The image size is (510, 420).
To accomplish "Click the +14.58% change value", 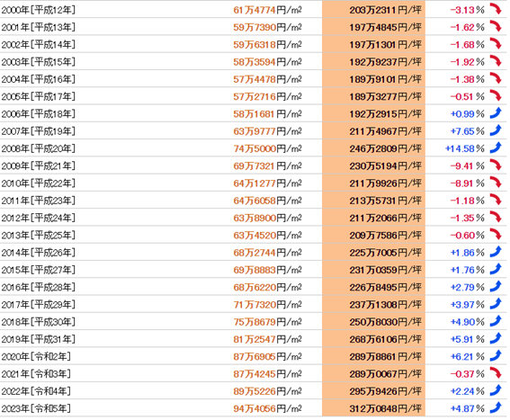I will coord(464,148).
